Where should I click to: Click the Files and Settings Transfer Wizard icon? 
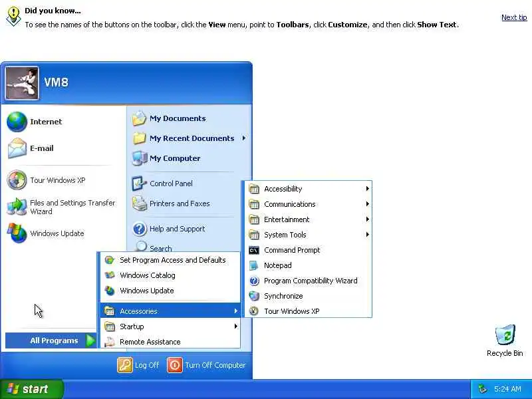(17, 207)
